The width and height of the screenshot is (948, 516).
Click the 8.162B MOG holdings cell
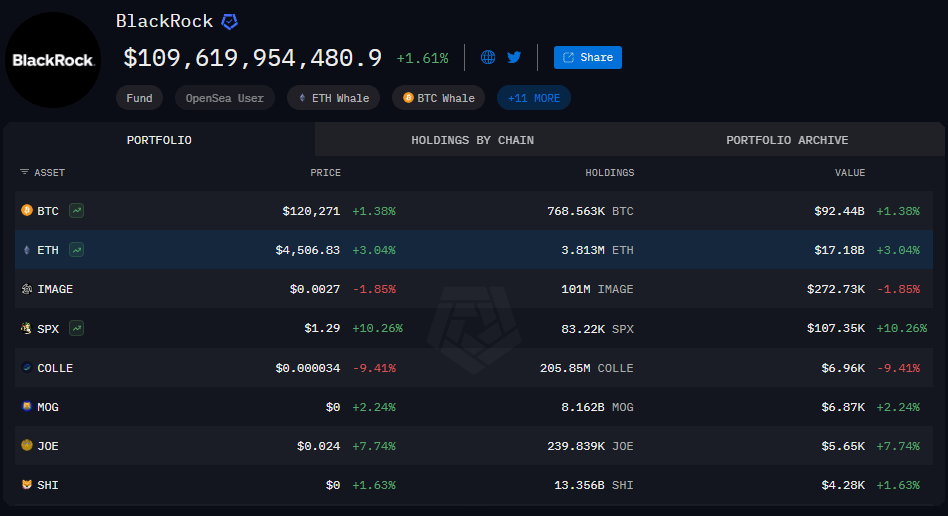click(597, 407)
